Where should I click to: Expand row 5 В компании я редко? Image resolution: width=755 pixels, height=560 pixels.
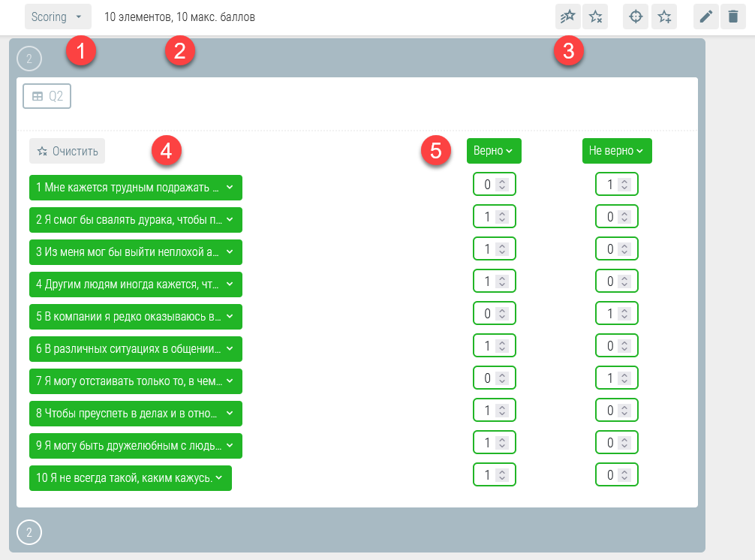tap(135, 316)
